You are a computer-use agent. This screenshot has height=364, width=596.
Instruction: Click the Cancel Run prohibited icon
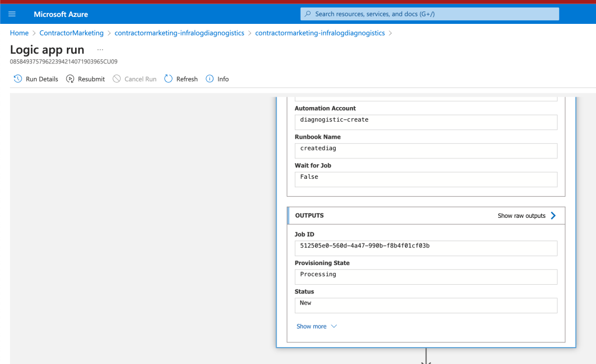pos(117,79)
